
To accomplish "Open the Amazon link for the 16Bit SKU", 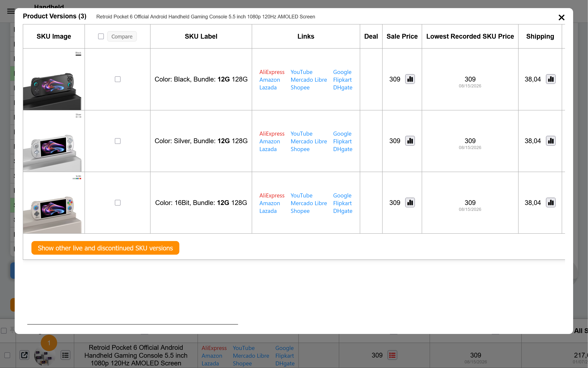I will pyautogui.click(x=269, y=203).
